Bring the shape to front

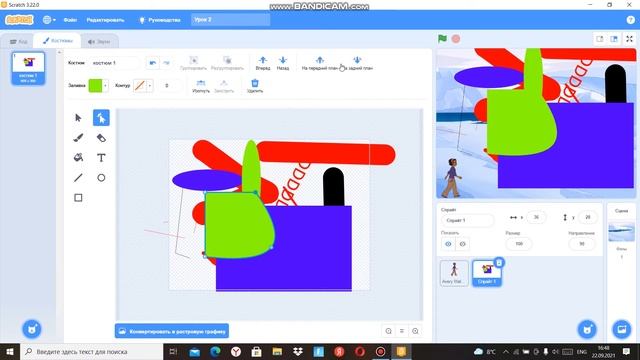(x=320, y=63)
